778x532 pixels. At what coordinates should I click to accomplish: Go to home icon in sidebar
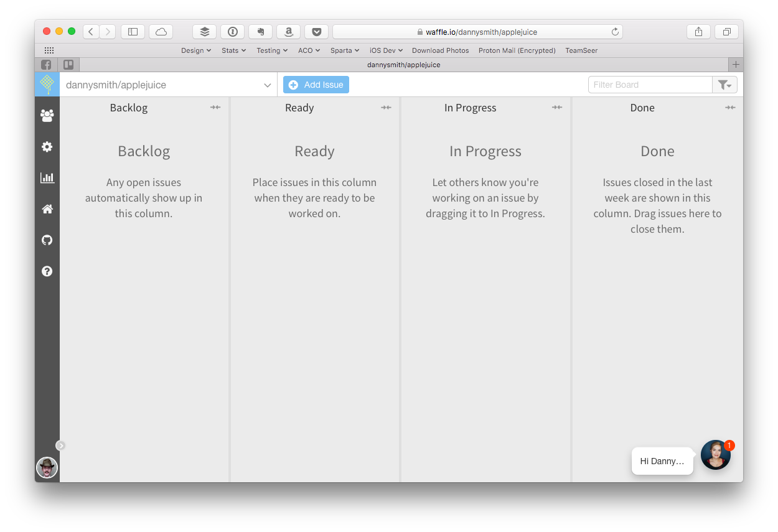pos(47,209)
